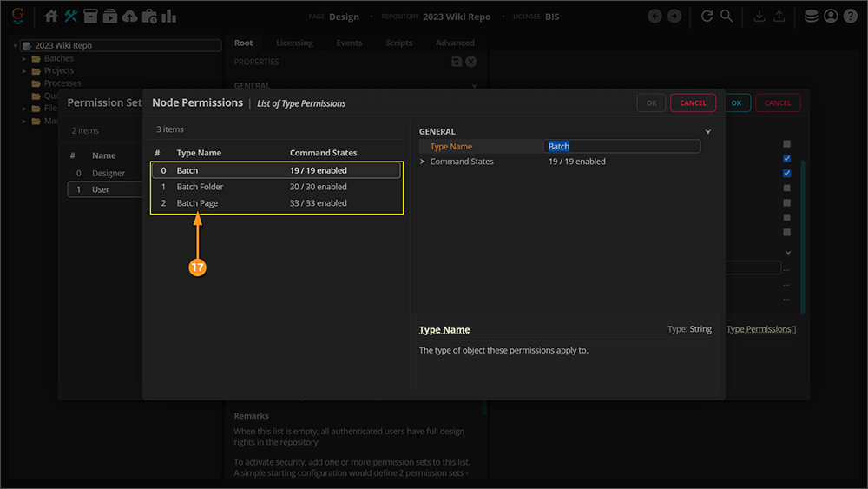Image resolution: width=868 pixels, height=489 pixels.
Task: Click the Design tools wrench icon
Action: click(71, 17)
